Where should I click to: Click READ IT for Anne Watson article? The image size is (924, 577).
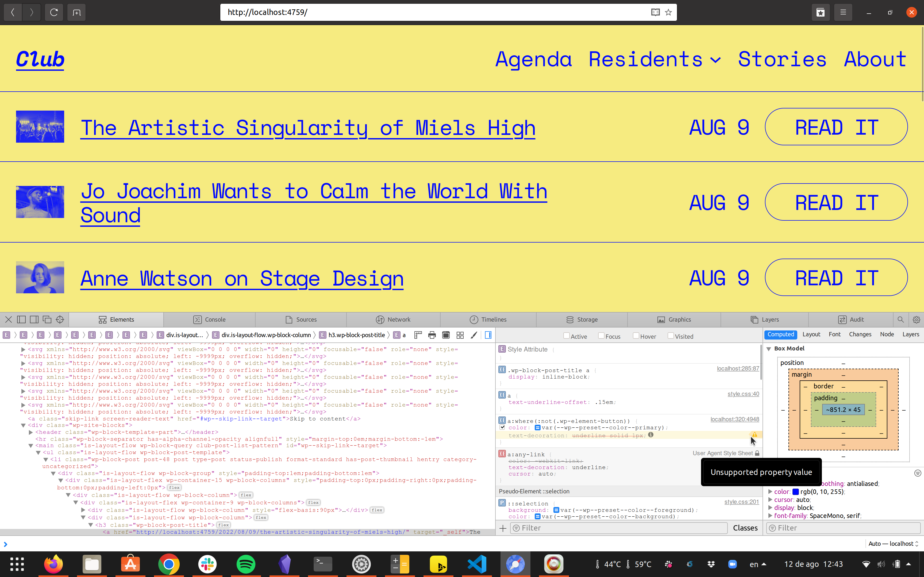click(836, 278)
